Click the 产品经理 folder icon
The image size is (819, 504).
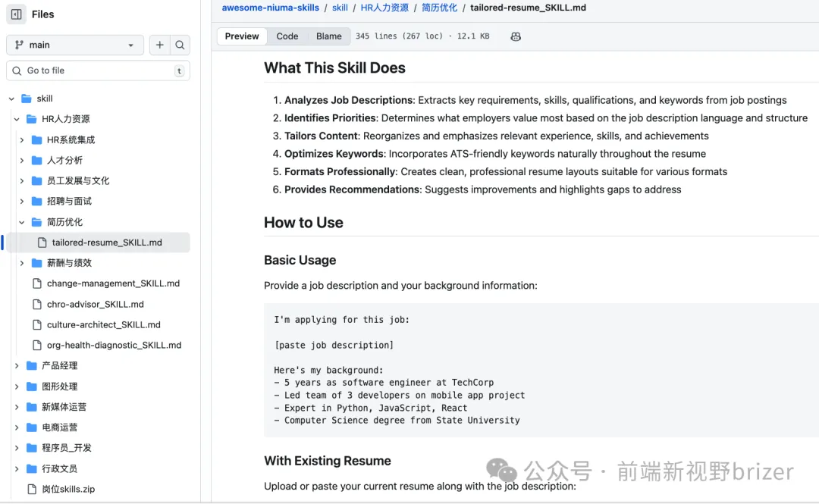(32, 366)
